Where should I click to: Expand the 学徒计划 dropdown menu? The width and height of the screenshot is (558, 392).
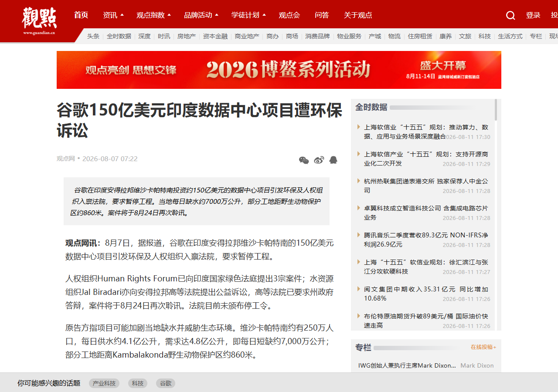pyautogui.click(x=248, y=15)
